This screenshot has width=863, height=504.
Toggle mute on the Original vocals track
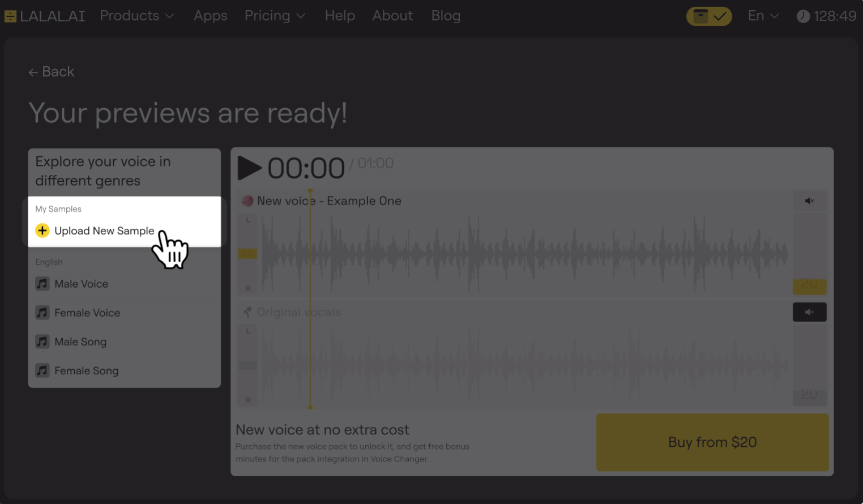click(809, 312)
